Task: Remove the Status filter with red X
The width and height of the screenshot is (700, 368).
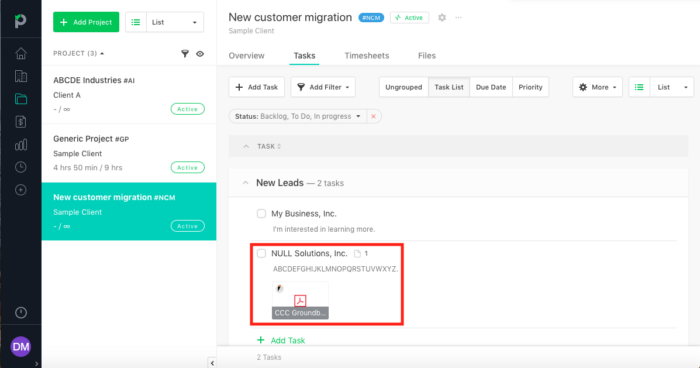Action: 373,116
